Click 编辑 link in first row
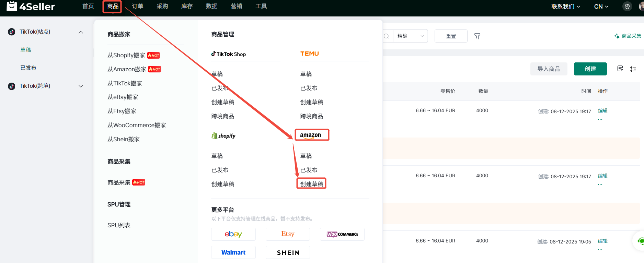The height and width of the screenshot is (263, 644). [x=603, y=110]
